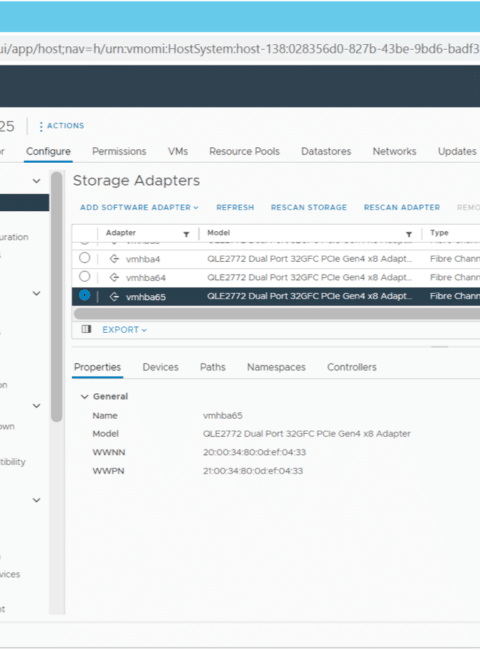
Task: Click Rescan Storage
Action: click(309, 207)
